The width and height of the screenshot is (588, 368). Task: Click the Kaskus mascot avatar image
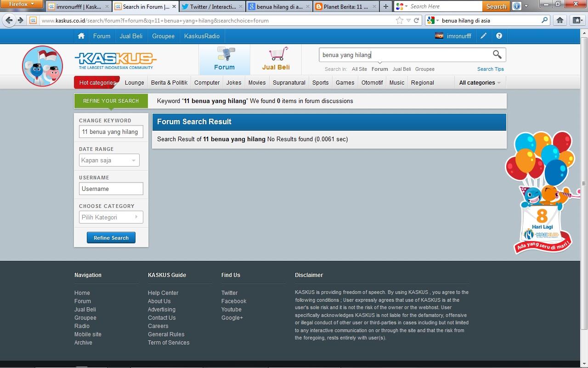coord(42,66)
